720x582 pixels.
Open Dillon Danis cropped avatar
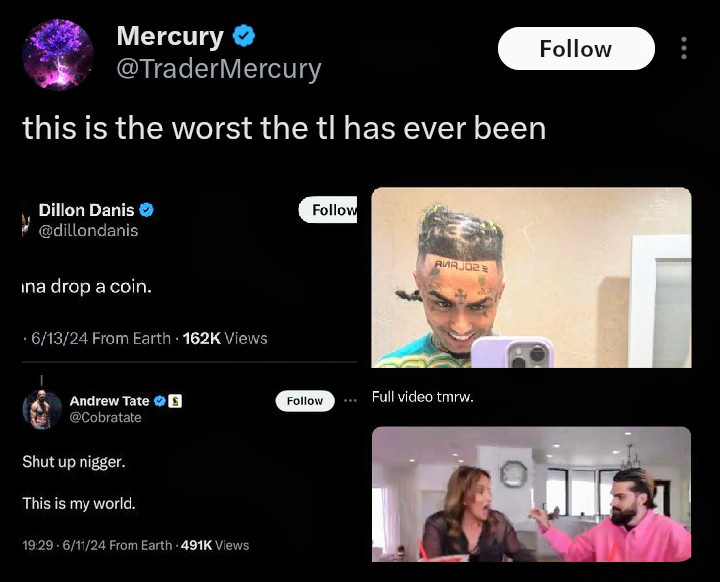[26, 223]
